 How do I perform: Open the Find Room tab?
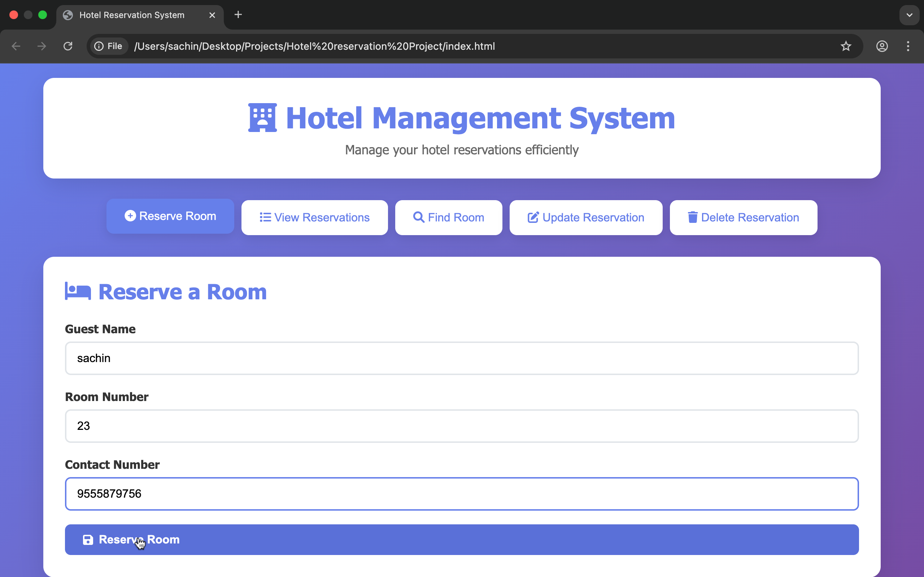pos(449,217)
